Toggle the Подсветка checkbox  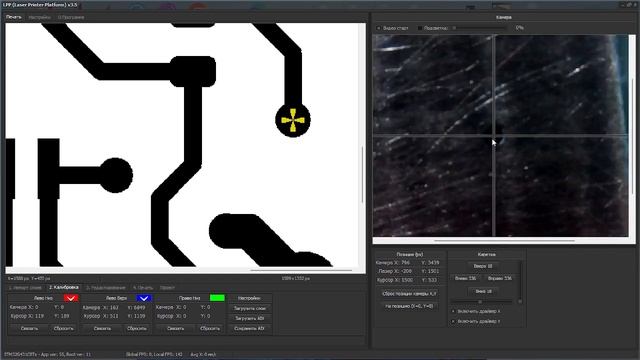[420, 28]
